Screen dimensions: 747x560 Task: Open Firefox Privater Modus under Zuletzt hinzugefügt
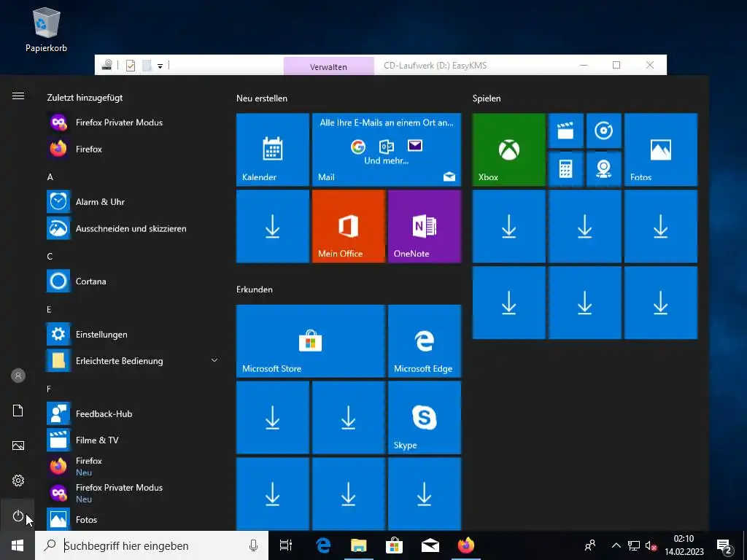tap(133, 122)
